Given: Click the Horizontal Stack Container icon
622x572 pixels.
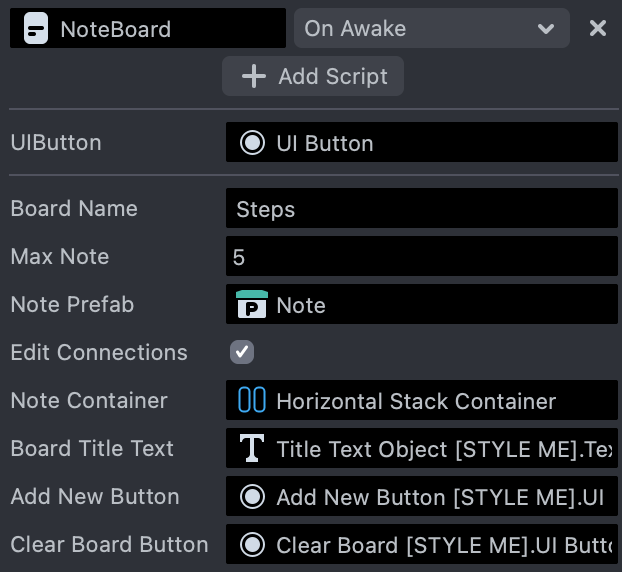Looking at the screenshot, I should pyautogui.click(x=252, y=401).
